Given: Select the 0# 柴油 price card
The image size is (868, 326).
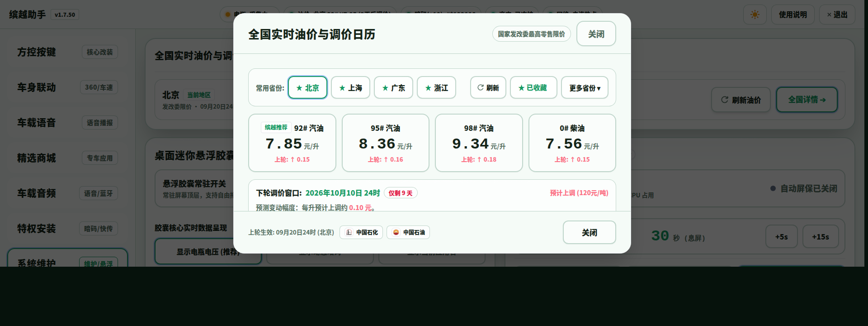Looking at the screenshot, I should point(572,143).
